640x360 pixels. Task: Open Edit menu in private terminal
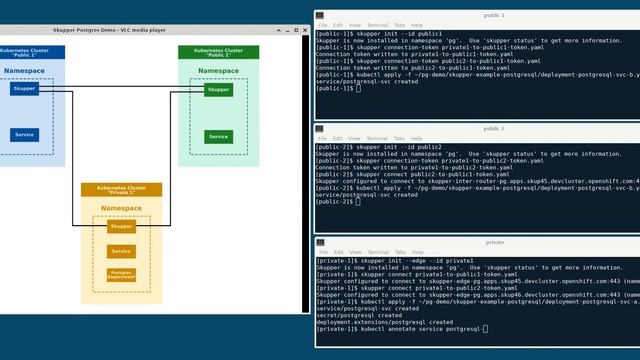pos(339,252)
